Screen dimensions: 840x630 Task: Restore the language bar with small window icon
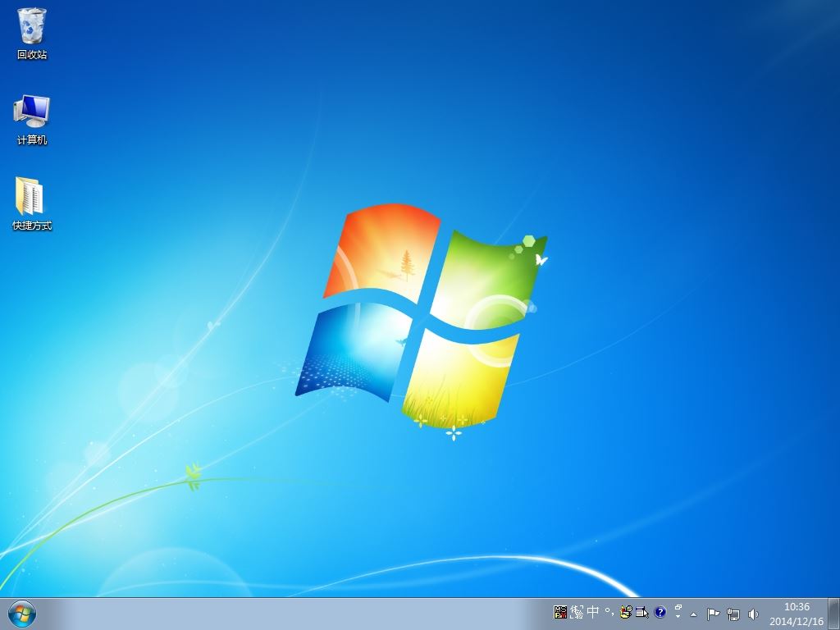pos(678,608)
